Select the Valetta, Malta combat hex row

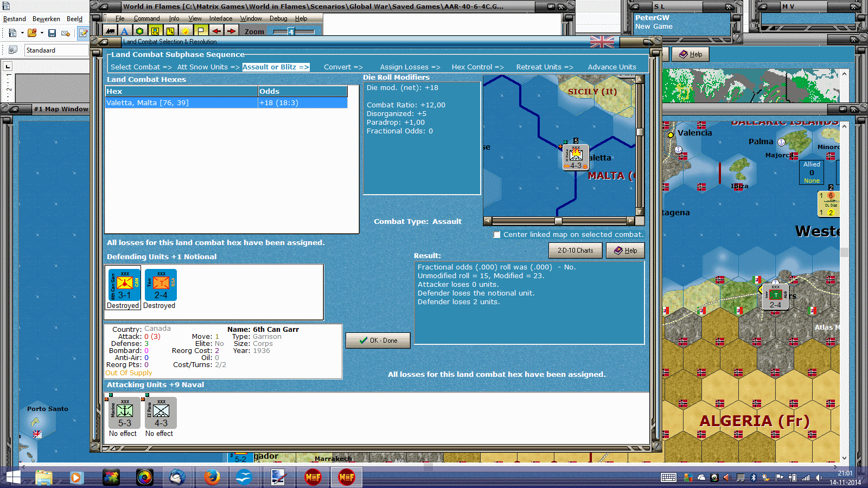pyautogui.click(x=226, y=103)
